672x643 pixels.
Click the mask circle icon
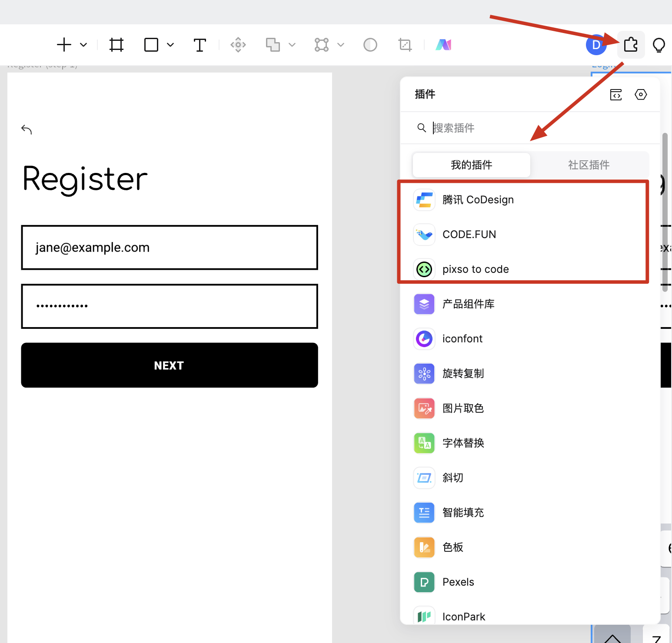click(x=370, y=45)
